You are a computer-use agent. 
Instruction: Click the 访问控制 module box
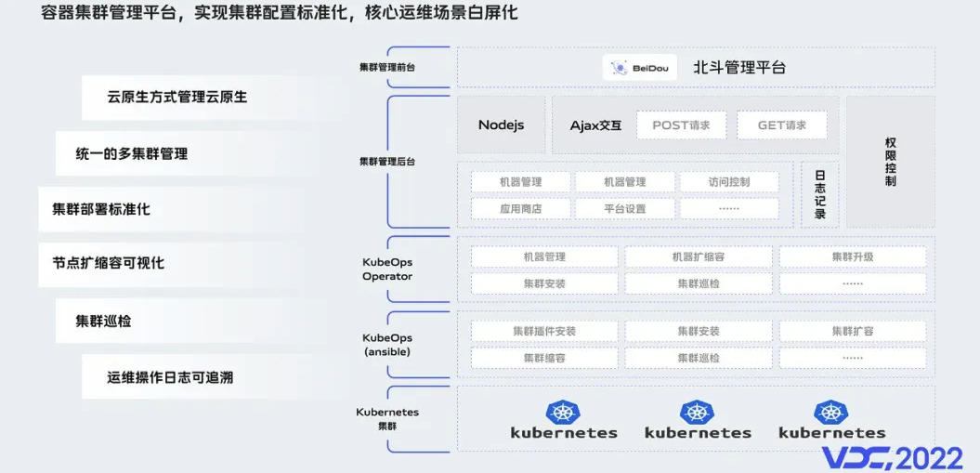click(x=729, y=182)
